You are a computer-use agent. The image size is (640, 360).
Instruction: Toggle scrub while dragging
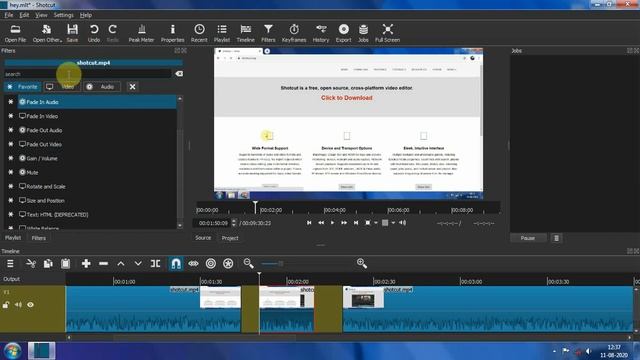[193, 264]
